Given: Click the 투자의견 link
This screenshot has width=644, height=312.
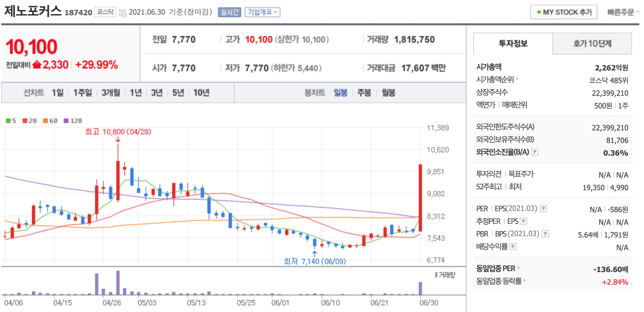Looking at the screenshot, I should (x=488, y=174).
